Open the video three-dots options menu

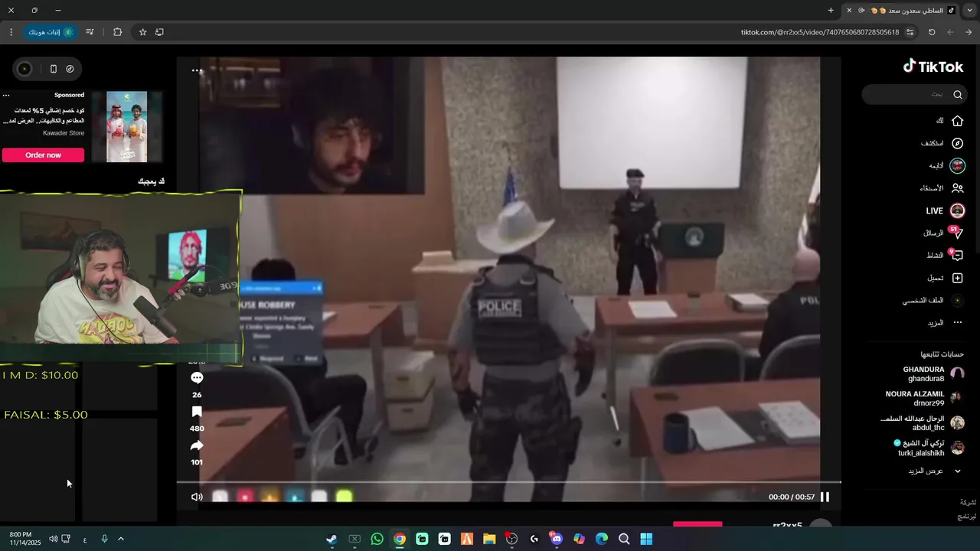tap(197, 70)
